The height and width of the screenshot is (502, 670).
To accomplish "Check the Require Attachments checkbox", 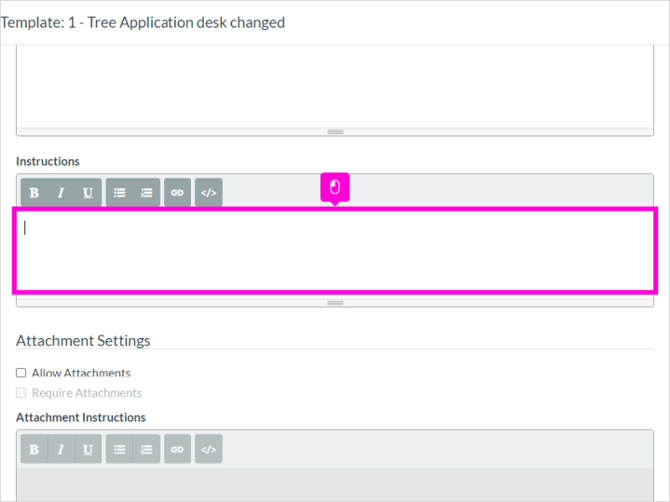I will click(21, 393).
